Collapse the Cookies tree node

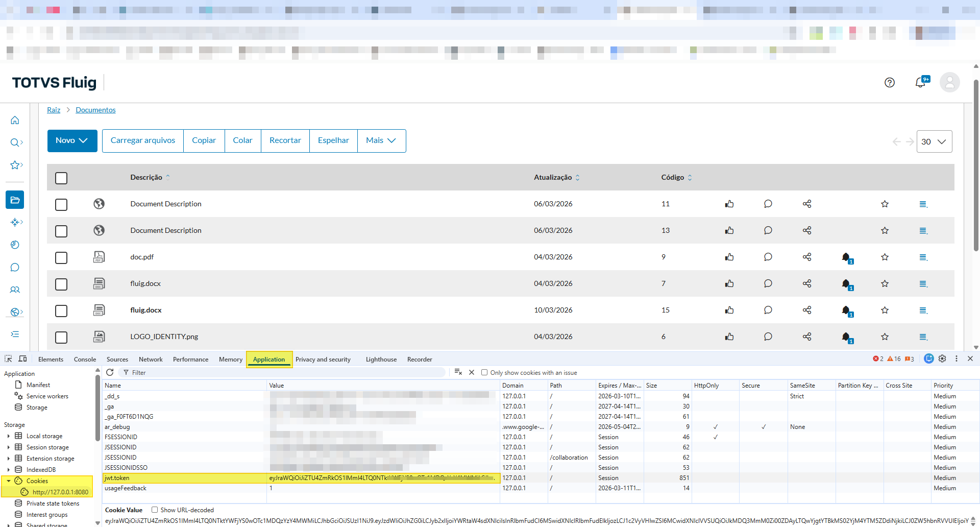[x=8, y=481]
